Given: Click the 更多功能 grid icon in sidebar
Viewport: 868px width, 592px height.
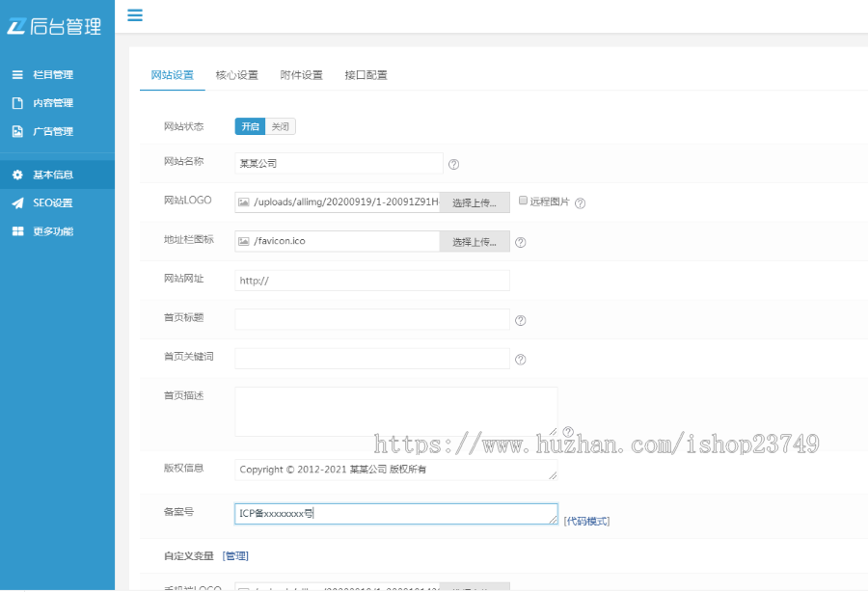Looking at the screenshot, I should (17, 231).
